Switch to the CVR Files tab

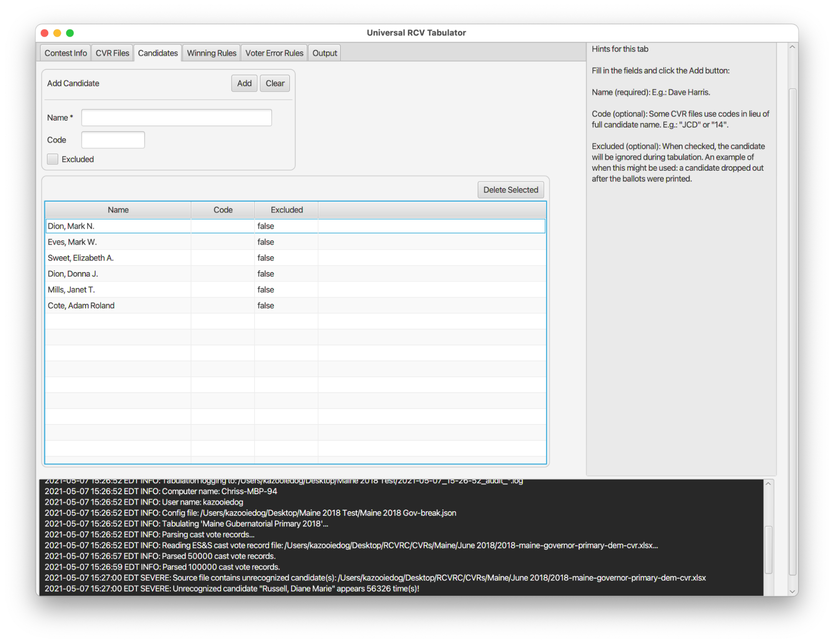(x=112, y=53)
